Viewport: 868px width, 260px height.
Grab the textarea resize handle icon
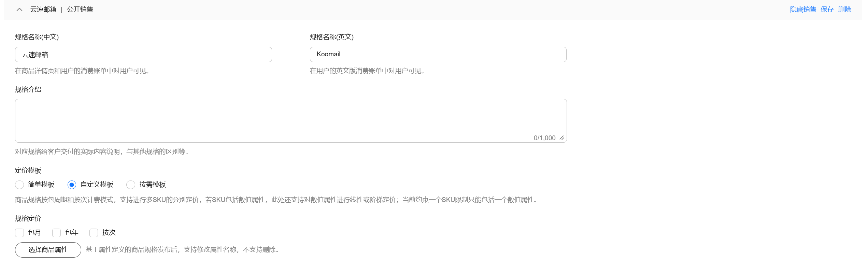pos(561,138)
